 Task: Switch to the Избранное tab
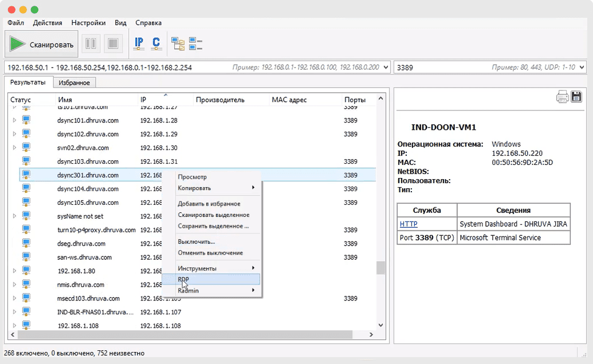pyautogui.click(x=74, y=82)
